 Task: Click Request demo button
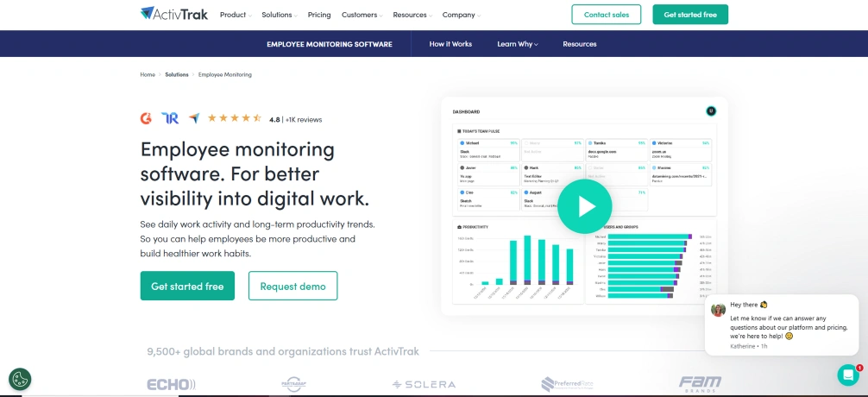pyautogui.click(x=292, y=286)
